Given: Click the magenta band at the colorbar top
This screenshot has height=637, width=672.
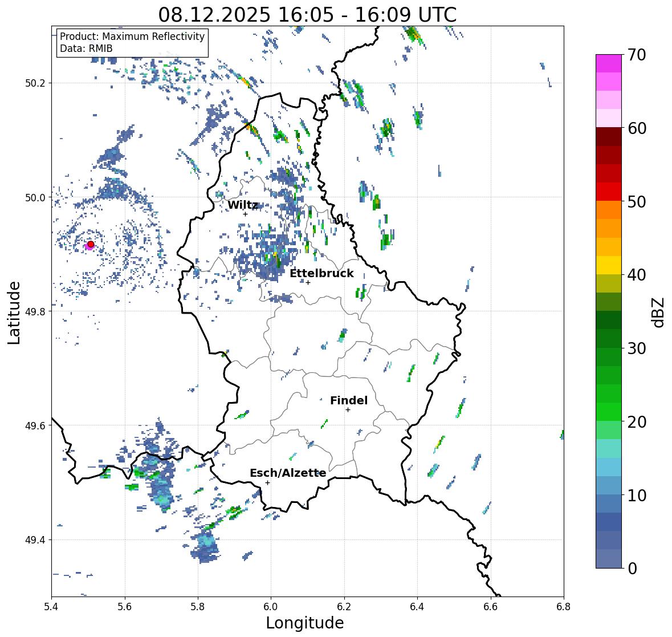Looking at the screenshot, I should coord(609,63).
